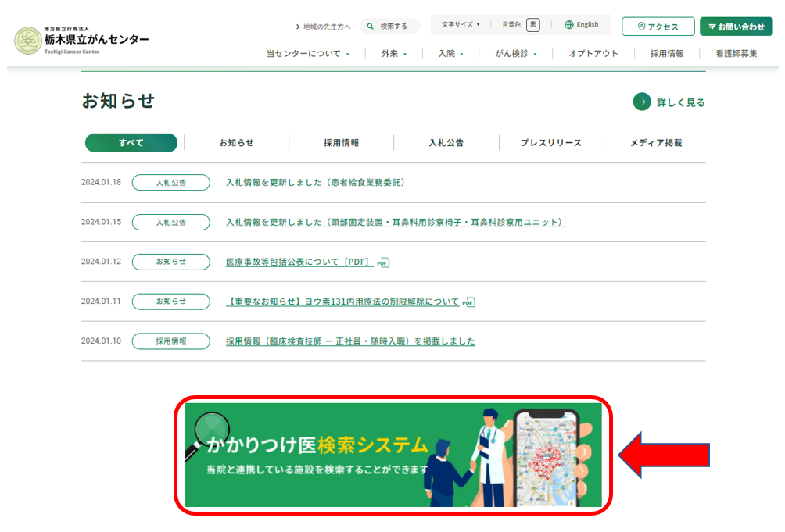Click the Tochigi Cancer Center logo
Viewport: 785px width, 532px height.
[x=81, y=39]
